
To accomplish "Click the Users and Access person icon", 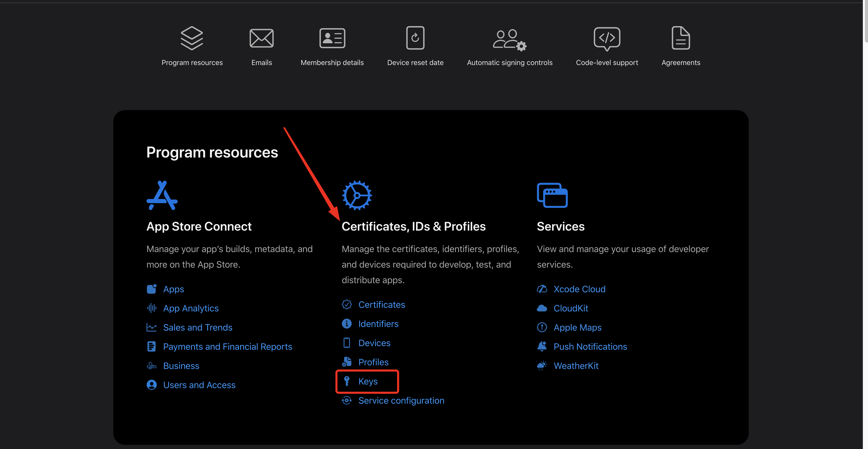I will tap(152, 385).
